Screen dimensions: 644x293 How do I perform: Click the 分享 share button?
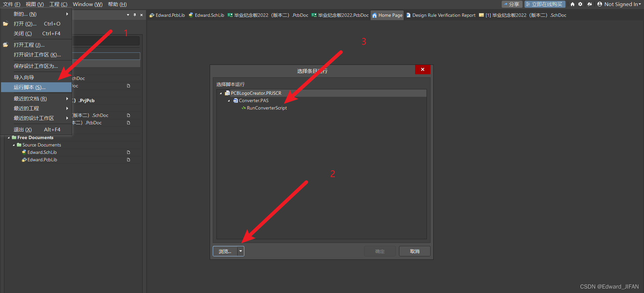[512, 4]
